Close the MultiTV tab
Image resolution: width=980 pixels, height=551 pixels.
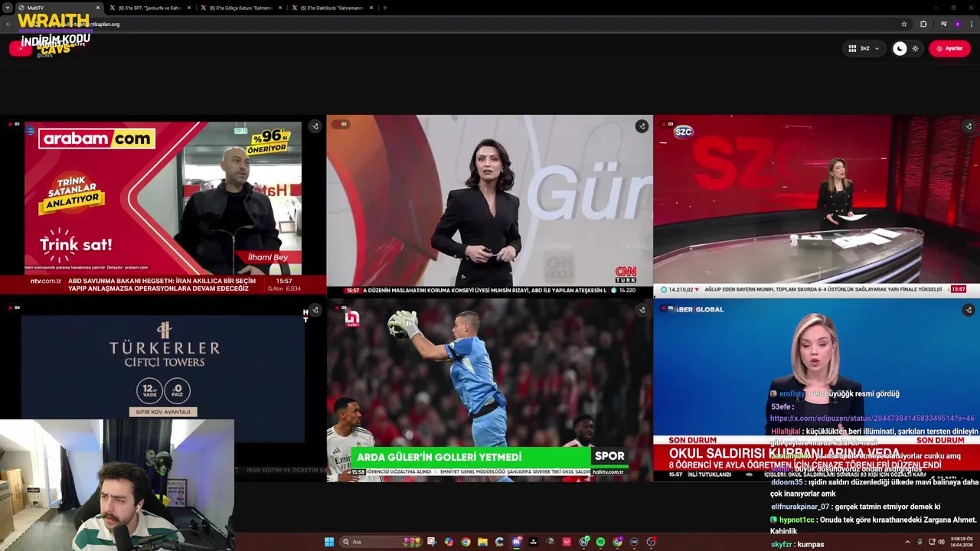pyautogui.click(x=98, y=8)
